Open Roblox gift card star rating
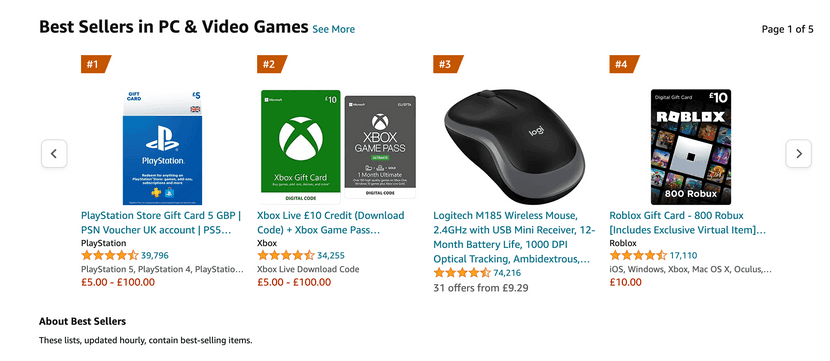 (638, 256)
